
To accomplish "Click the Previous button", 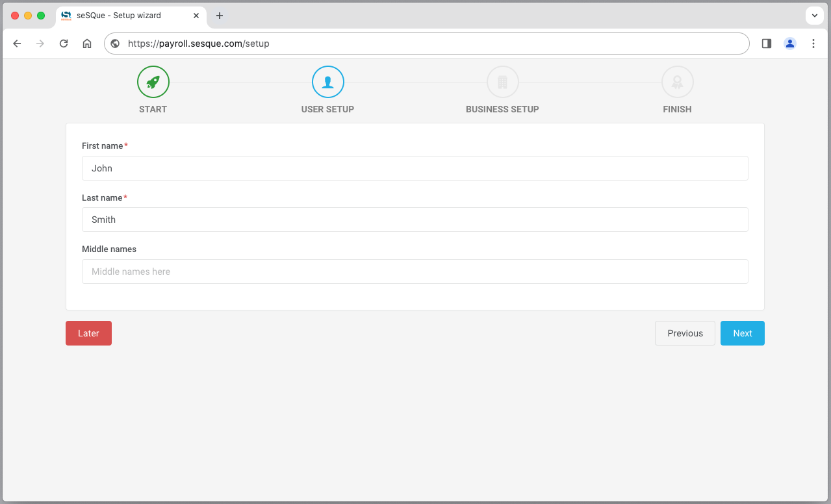I will [685, 333].
